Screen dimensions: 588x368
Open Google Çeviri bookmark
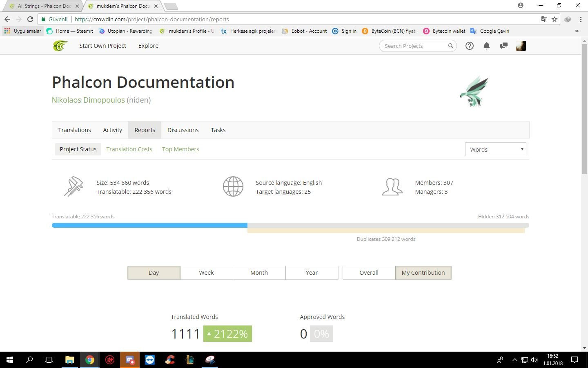[x=490, y=31]
